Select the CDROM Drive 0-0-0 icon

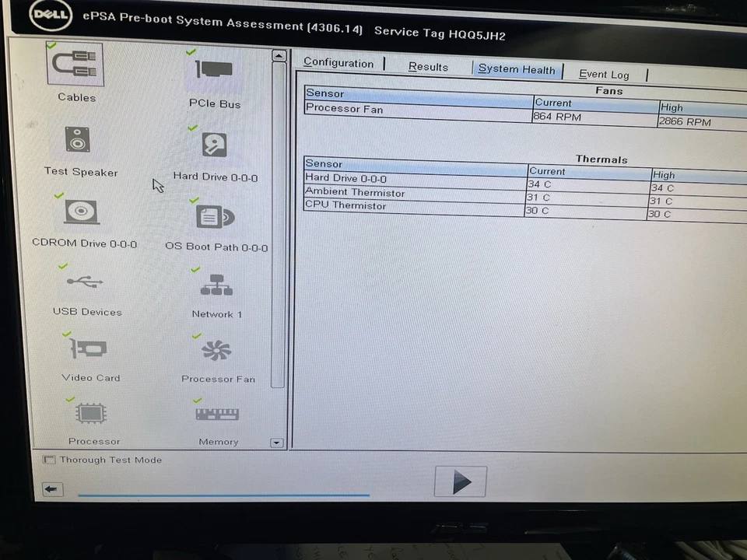[81, 212]
